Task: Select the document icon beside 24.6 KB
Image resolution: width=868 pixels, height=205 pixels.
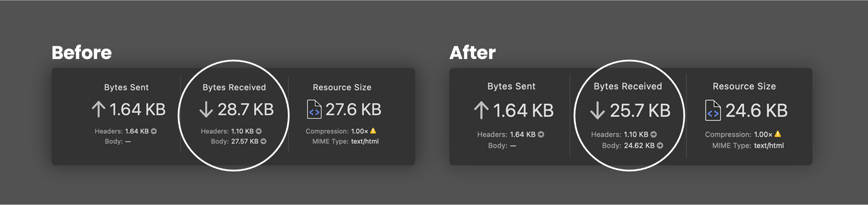Action: click(x=713, y=110)
